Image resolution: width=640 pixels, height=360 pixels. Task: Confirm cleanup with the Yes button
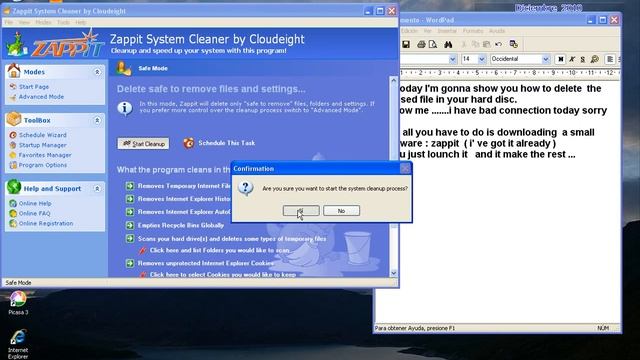(301, 211)
